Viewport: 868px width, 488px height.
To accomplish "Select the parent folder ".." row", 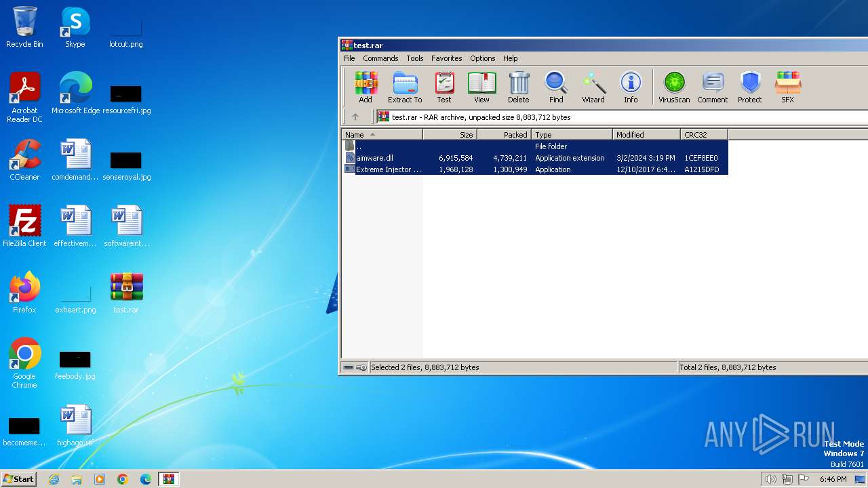I will pos(535,146).
